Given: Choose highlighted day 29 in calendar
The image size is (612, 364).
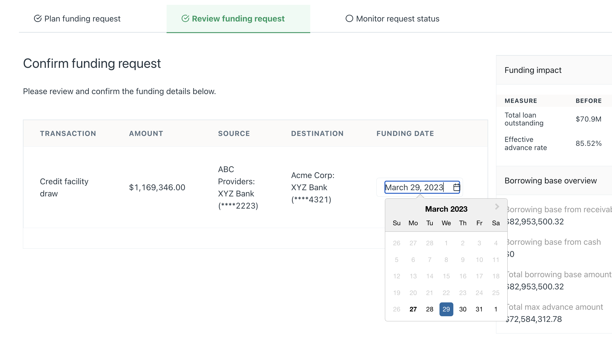Looking at the screenshot, I should pos(446,309).
